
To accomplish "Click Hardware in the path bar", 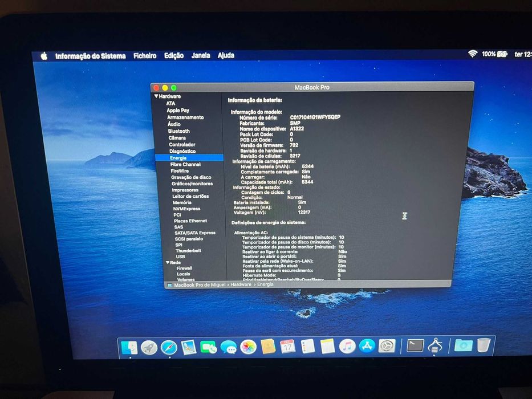I will point(241,284).
